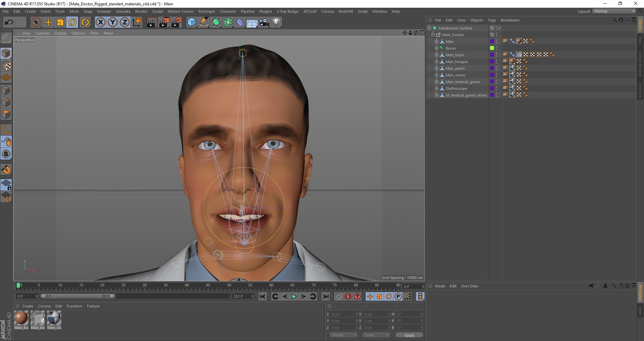The height and width of the screenshot is (341, 644).
Task: Open the Objects panel Tags menu
Action: tap(492, 20)
